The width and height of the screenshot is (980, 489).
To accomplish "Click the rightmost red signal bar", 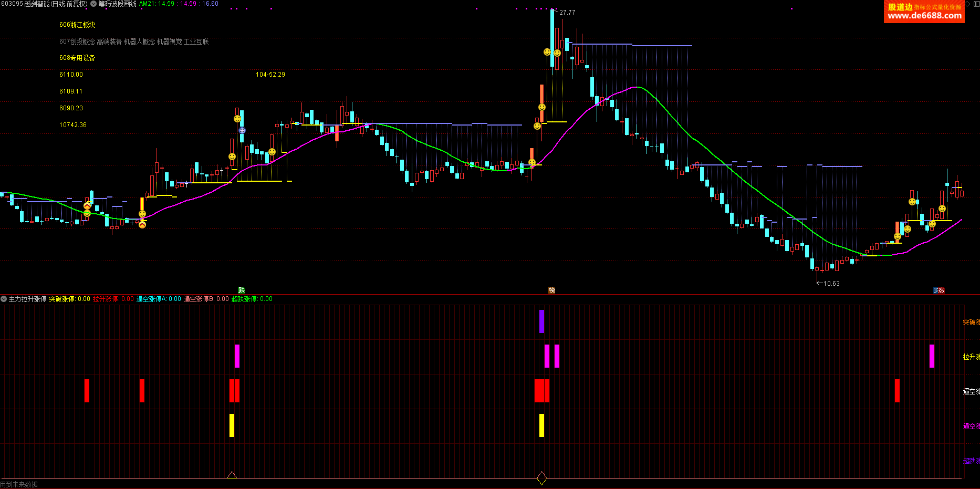I will coord(897,391).
